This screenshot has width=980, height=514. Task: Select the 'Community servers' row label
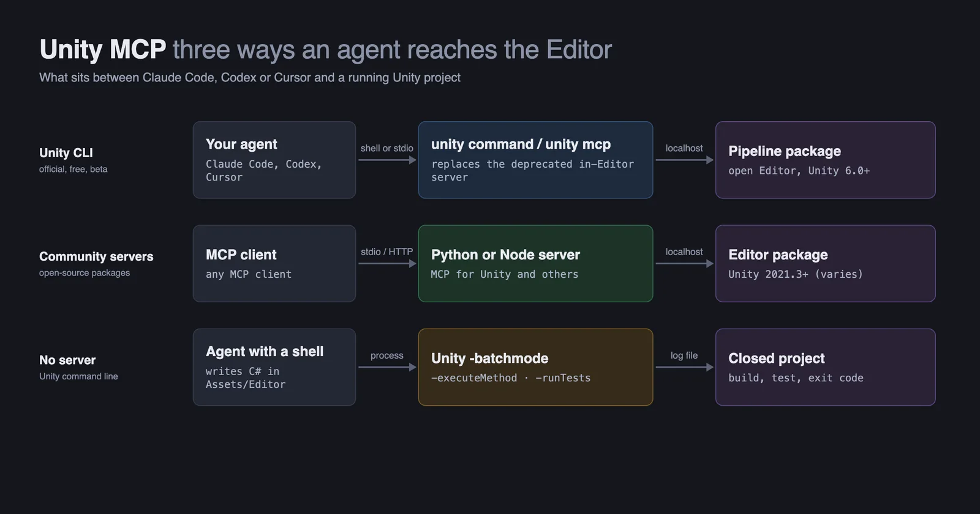pos(96,256)
